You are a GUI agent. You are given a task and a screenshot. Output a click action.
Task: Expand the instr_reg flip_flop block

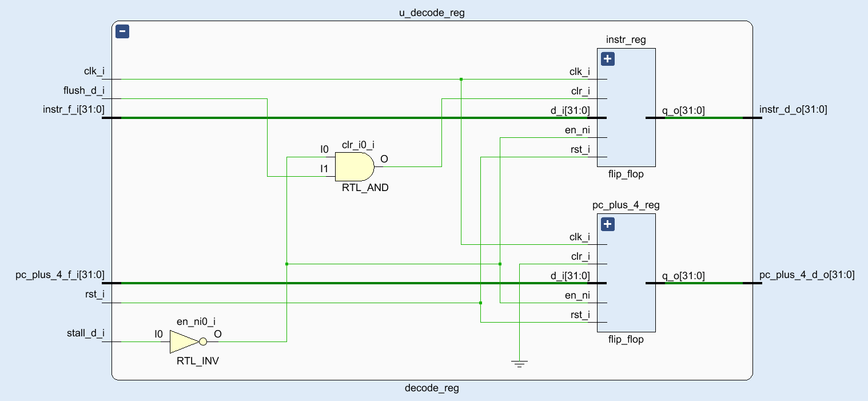click(x=607, y=58)
